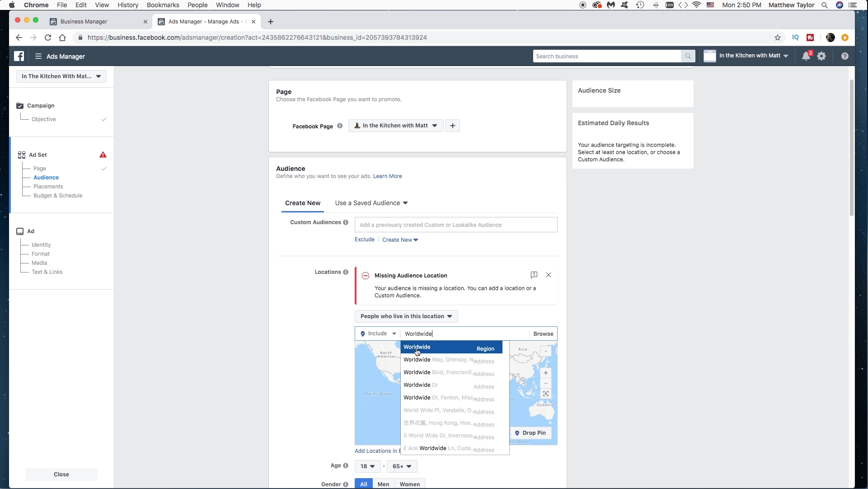Open the help question mark icon
The width and height of the screenshot is (868, 489).
pyautogui.click(x=845, y=56)
